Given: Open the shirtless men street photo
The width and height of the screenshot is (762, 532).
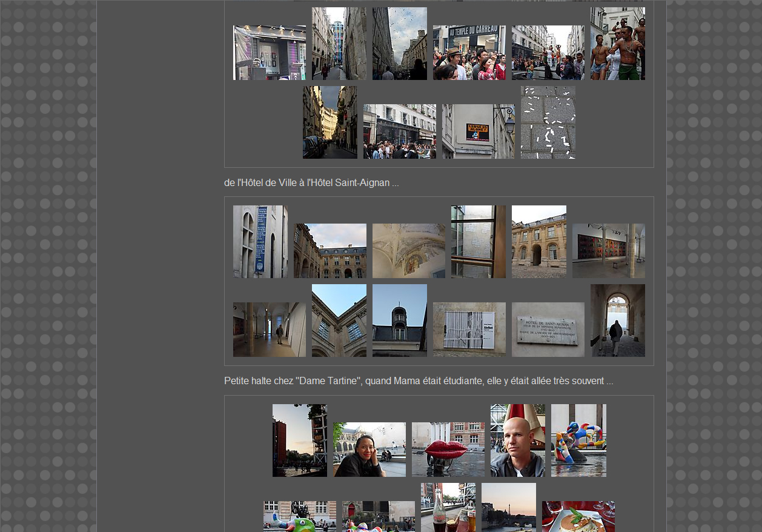Looking at the screenshot, I should point(617,44).
